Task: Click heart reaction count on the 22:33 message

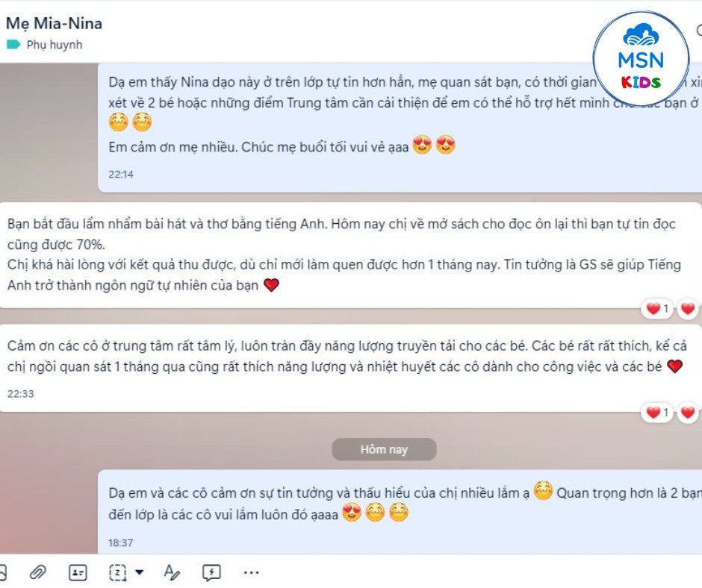Action: pos(657,412)
